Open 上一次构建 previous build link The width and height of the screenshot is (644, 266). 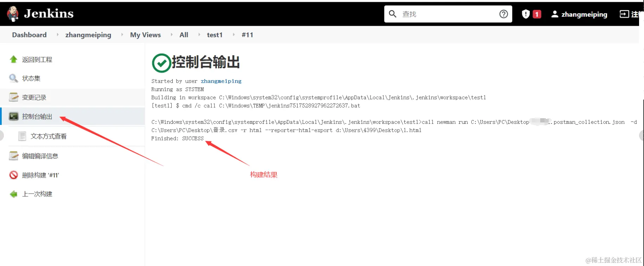click(x=37, y=194)
